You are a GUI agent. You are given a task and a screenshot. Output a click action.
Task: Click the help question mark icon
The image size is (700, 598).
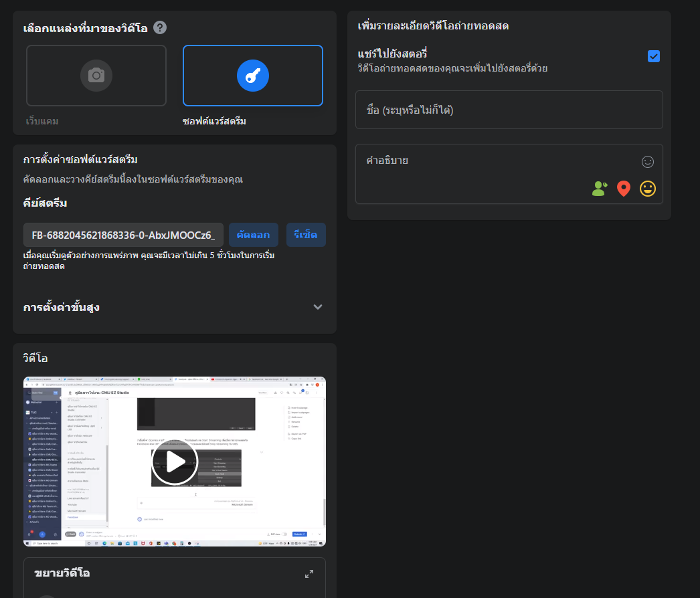coord(160,27)
